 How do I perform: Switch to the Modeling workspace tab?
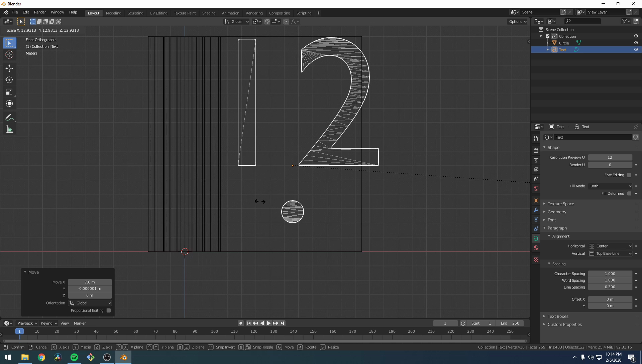pyautogui.click(x=113, y=13)
